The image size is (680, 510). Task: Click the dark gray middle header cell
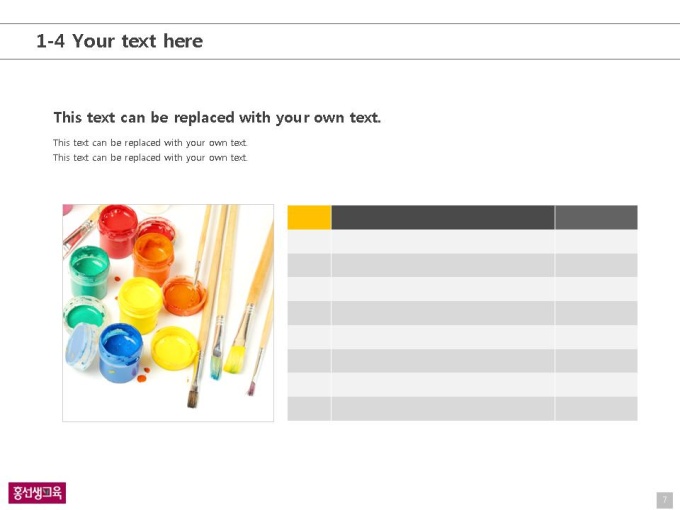(x=443, y=217)
